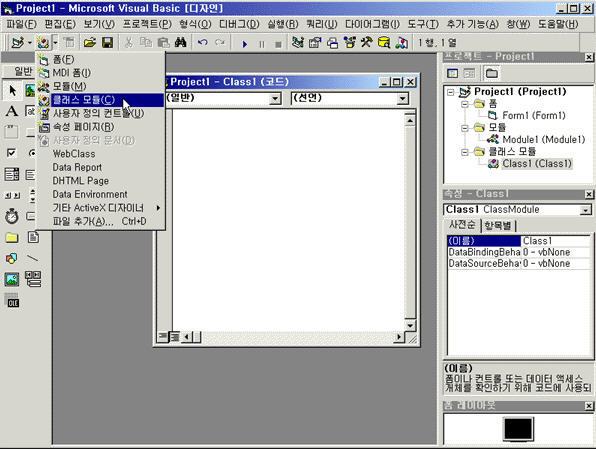Click the Cut scissors icon

coord(129,43)
